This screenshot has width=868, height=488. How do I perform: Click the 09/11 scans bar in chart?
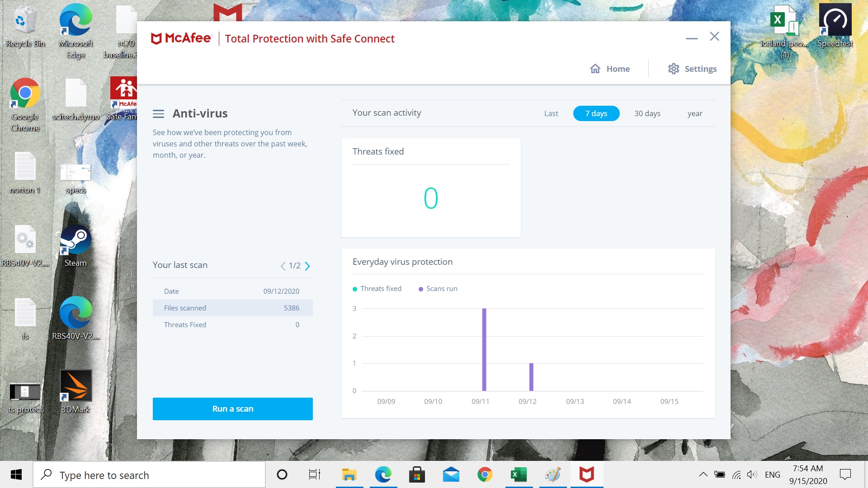click(484, 349)
